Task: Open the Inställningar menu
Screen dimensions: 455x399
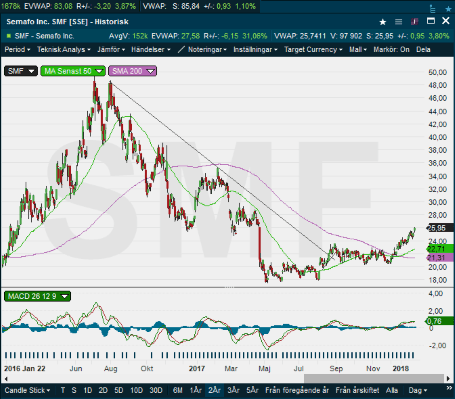Action: [x=255, y=50]
